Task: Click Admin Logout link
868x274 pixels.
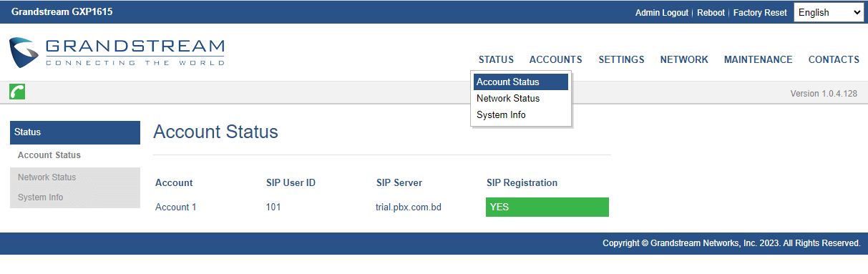Action: point(662,13)
